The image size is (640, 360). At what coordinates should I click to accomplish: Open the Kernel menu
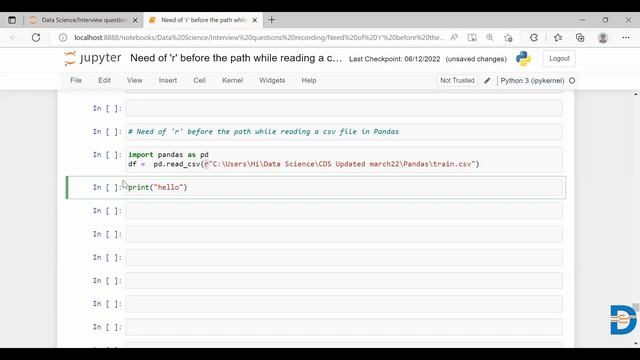232,80
